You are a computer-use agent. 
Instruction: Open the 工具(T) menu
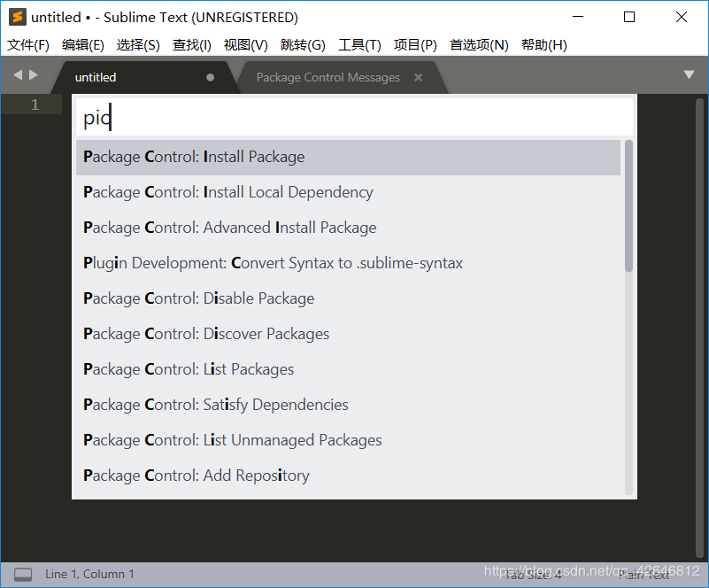(x=359, y=45)
